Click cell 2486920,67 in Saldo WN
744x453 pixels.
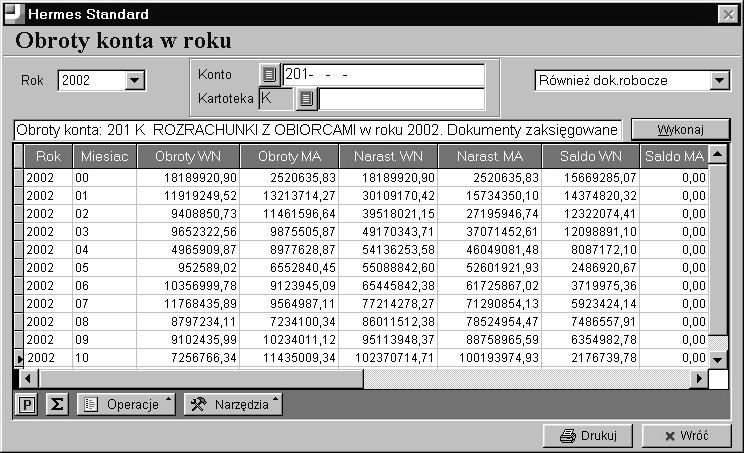(x=591, y=268)
